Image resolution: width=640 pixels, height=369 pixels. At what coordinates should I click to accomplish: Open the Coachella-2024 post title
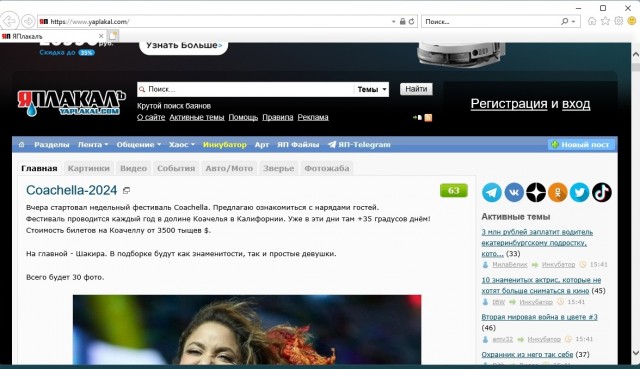tap(71, 190)
